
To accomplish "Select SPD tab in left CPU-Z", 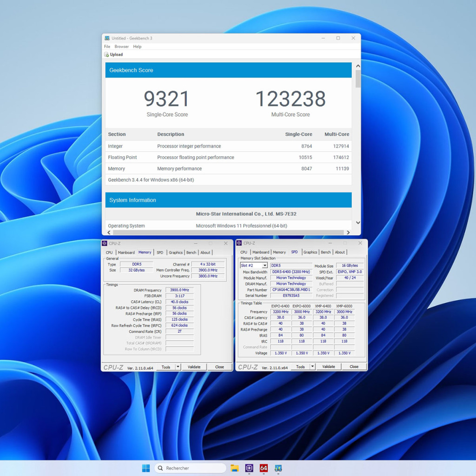I will point(160,252).
